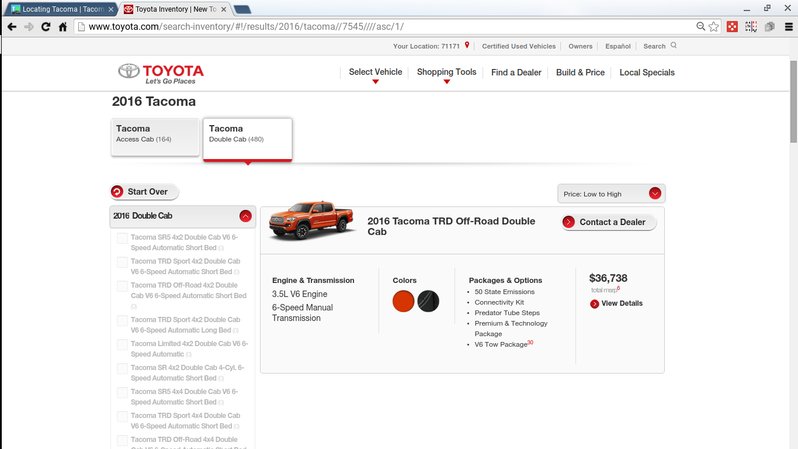This screenshot has height=449, width=798.
Task: Open the Chrome hamburger menu
Action: [x=788, y=26]
